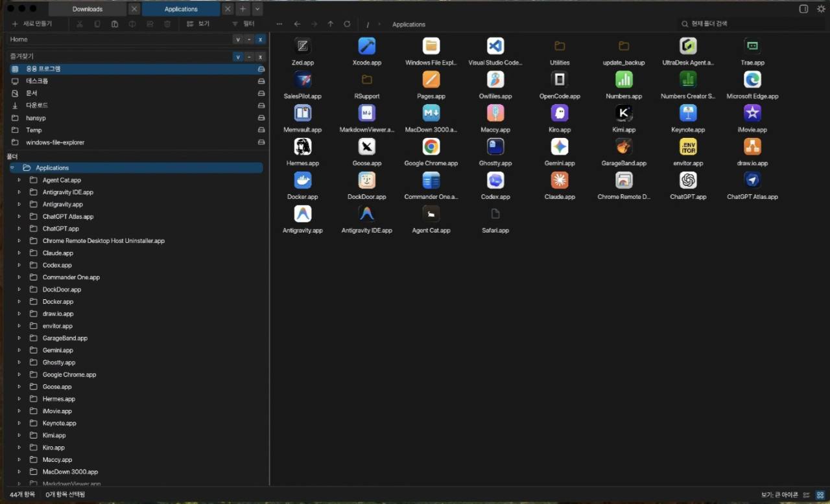This screenshot has height=504, width=830.
Task: Select the Microsoft Edge.app icon
Action: (x=752, y=80)
